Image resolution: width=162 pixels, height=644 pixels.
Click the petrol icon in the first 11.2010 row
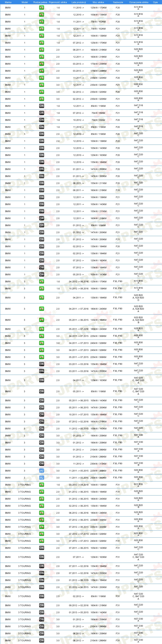(x=42, y=8)
